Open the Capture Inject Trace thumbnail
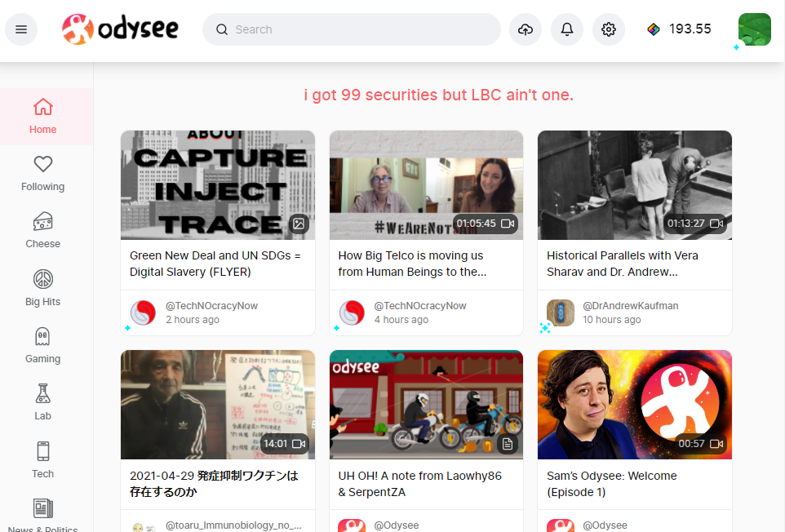Image resolution: width=785 pixels, height=532 pixels. point(218,185)
